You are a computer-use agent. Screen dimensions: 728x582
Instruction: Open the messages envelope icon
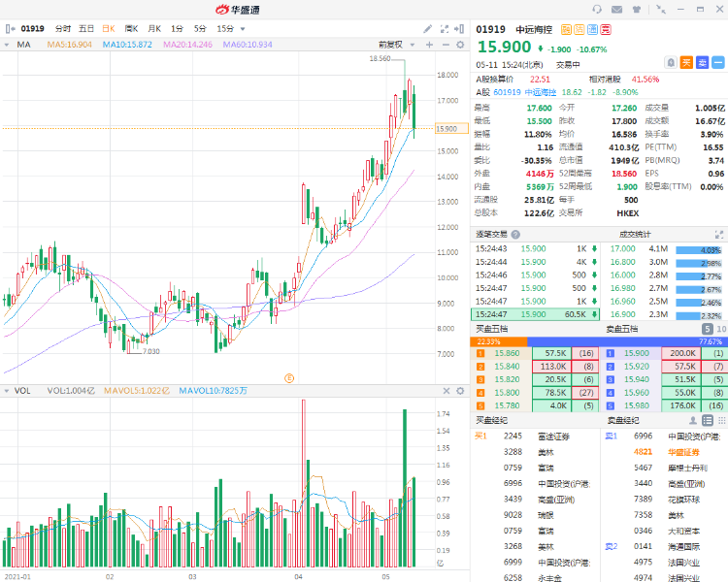click(x=615, y=9)
